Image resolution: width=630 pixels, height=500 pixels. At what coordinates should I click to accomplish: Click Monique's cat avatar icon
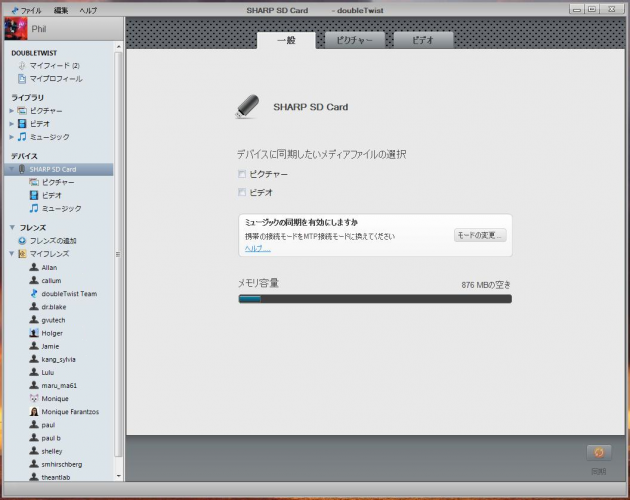pyautogui.click(x=34, y=398)
